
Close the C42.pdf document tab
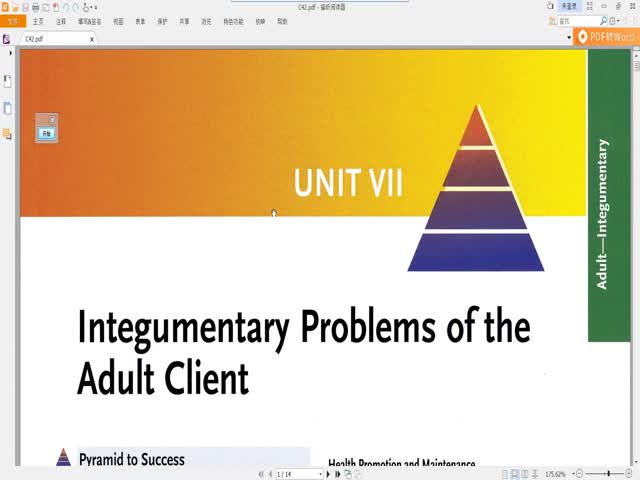[x=91, y=39]
